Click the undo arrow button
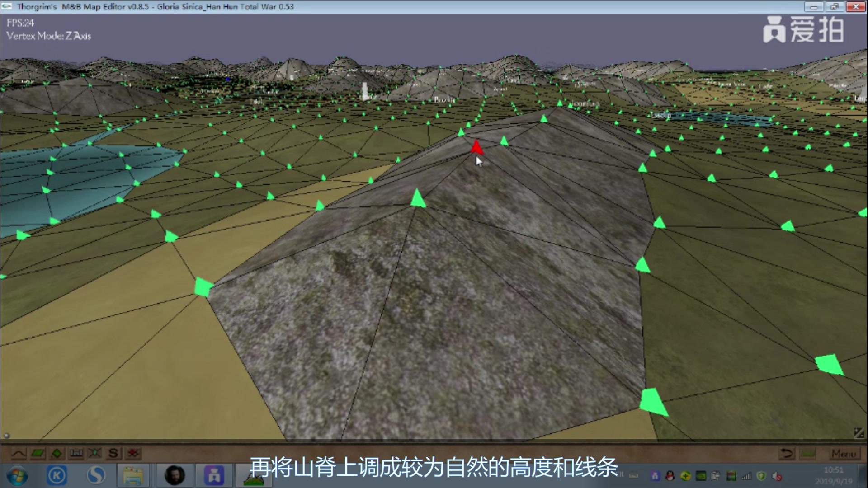 (x=787, y=453)
